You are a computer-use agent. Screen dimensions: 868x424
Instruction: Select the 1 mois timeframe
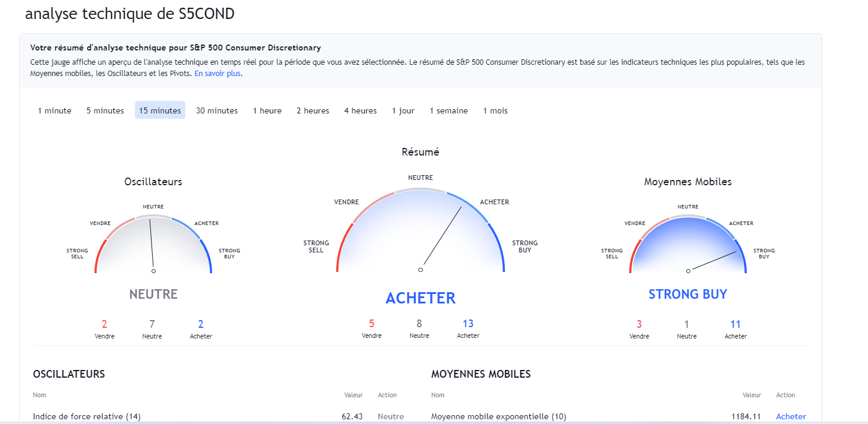(x=495, y=110)
